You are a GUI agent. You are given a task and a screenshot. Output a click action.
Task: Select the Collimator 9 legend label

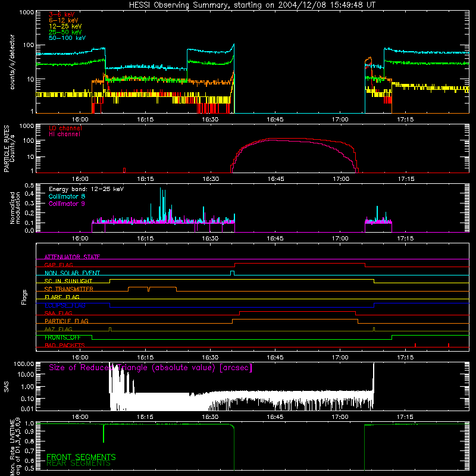(67, 203)
